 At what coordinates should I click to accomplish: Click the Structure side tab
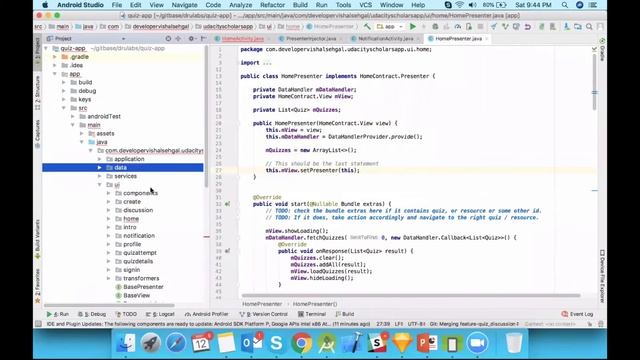point(38,93)
